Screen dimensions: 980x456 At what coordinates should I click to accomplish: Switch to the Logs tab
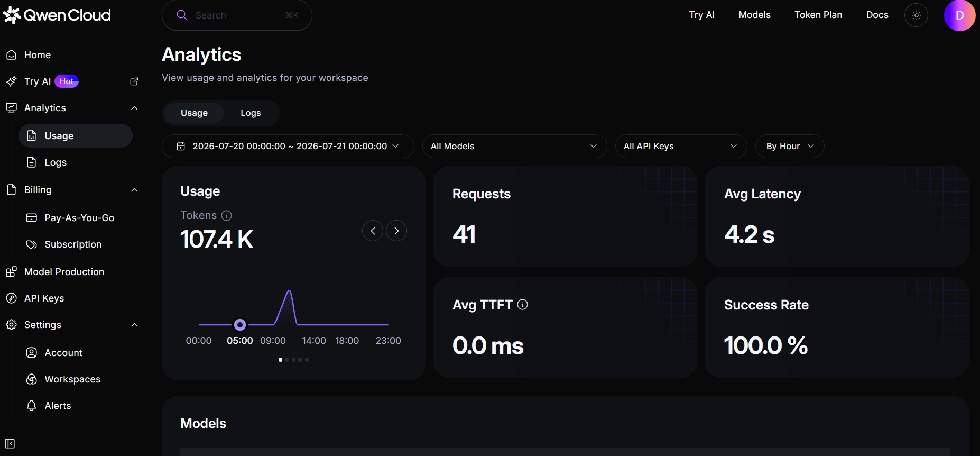click(251, 113)
